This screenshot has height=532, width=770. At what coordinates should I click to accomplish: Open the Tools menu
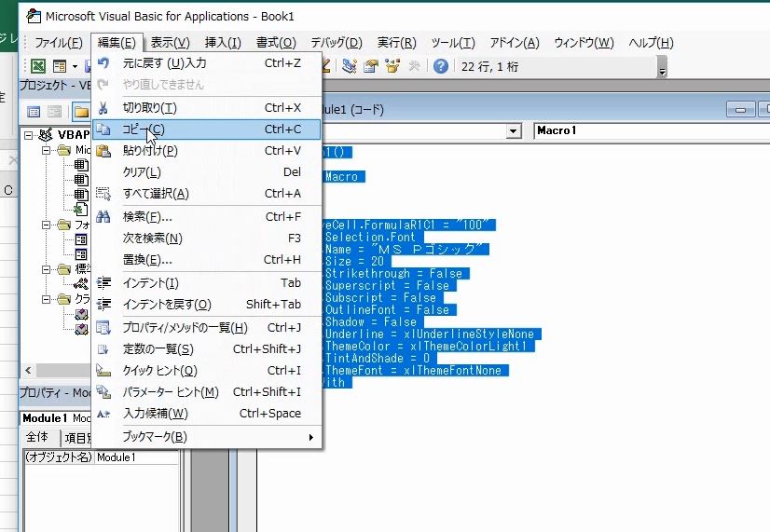453,43
